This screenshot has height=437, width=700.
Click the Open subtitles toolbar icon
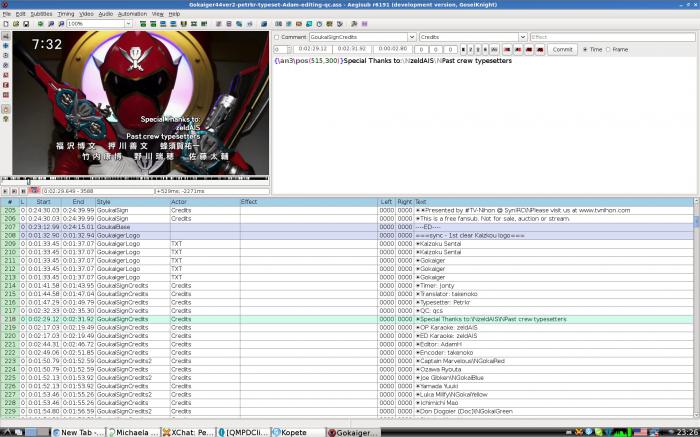[16, 23]
